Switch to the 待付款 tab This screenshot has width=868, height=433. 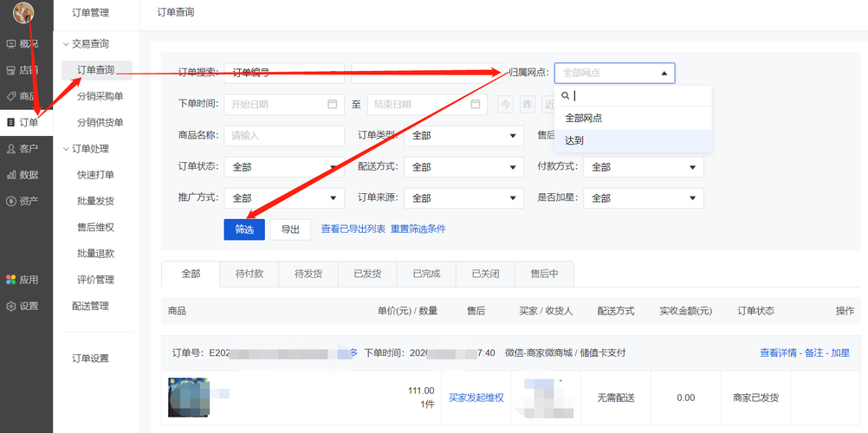pos(249,274)
